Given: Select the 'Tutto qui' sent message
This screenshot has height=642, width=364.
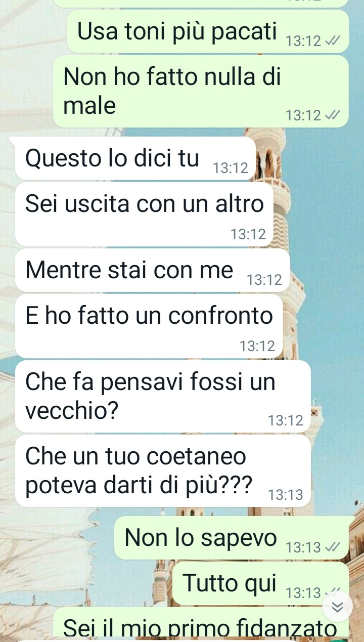Looking at the screenshot, I should coord(261,583).
